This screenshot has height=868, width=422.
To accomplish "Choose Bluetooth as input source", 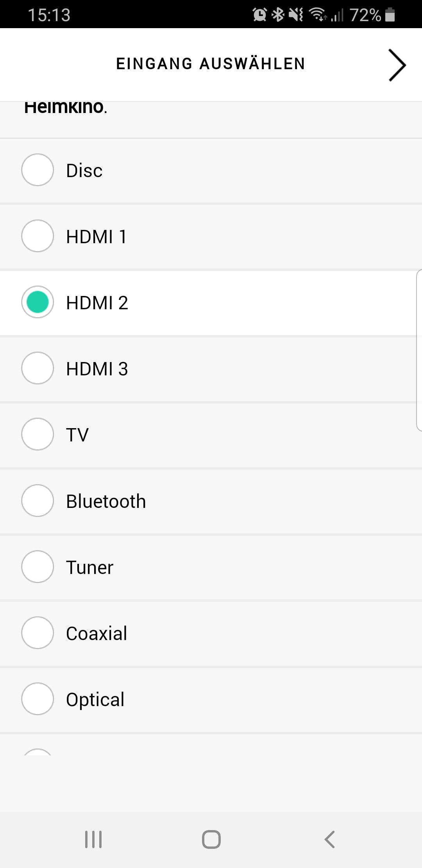I will [105, 501].
